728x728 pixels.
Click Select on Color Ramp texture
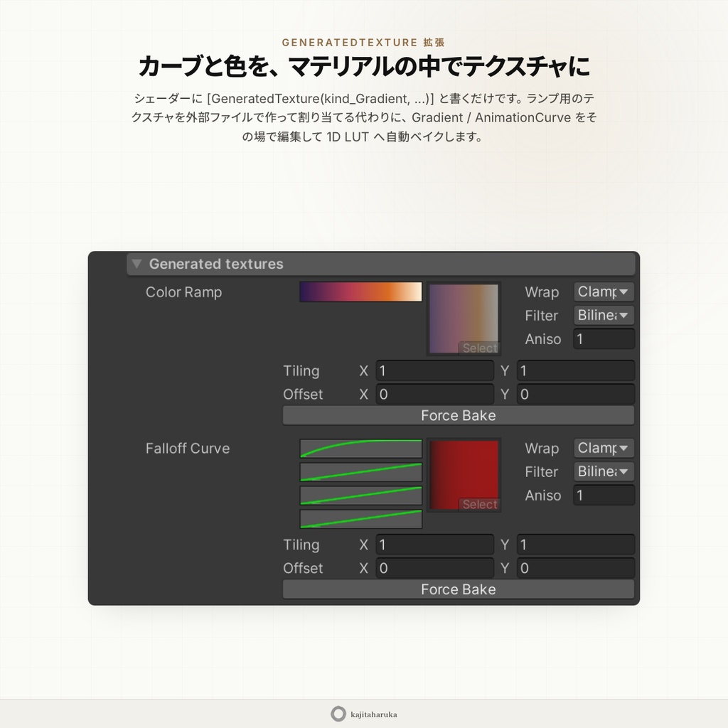coord(479,348)
